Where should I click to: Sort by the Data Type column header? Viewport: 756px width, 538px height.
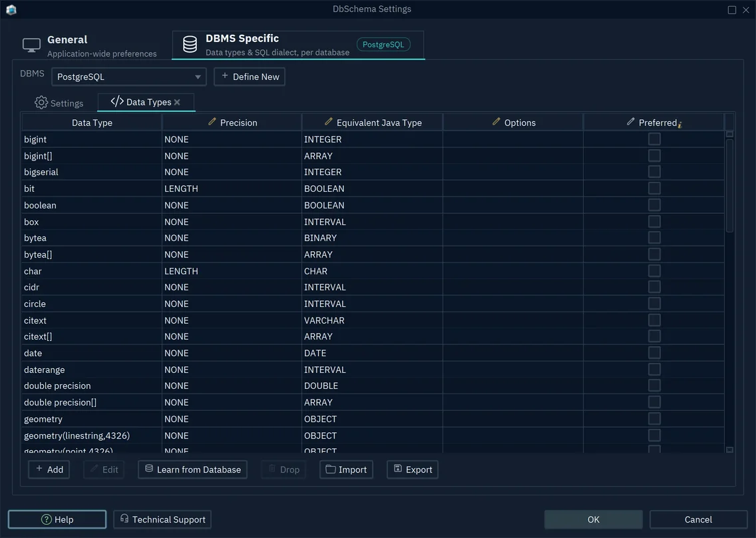92,123
